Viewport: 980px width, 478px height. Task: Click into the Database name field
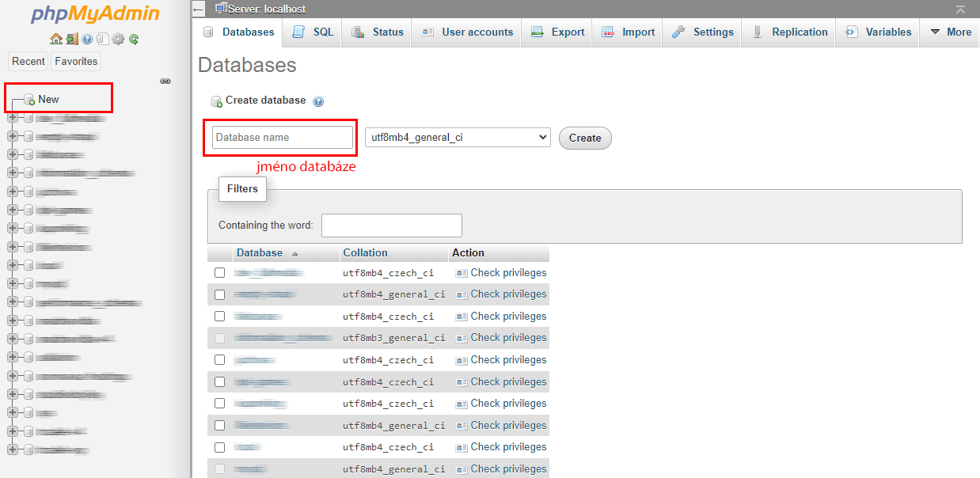click(x=282, y=137)
